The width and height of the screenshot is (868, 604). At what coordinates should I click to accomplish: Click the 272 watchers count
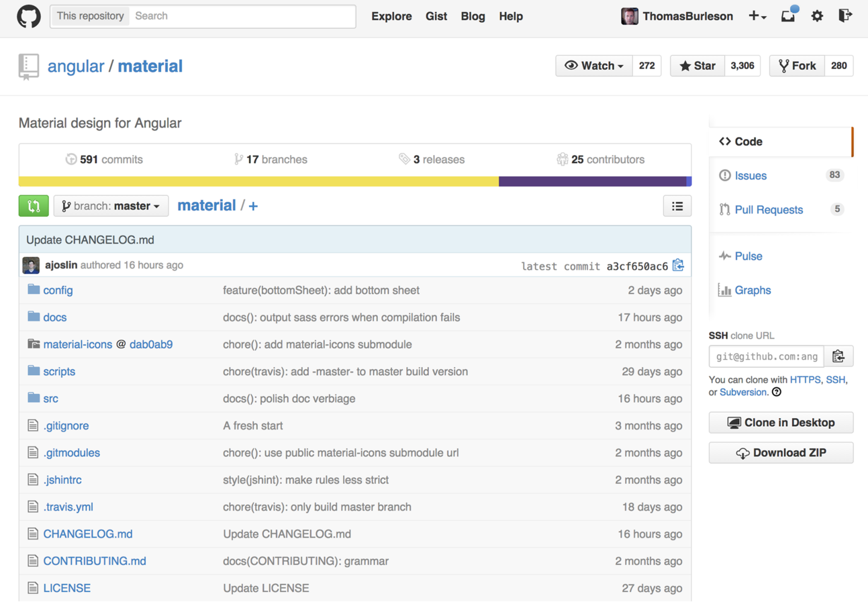point(647,66)
